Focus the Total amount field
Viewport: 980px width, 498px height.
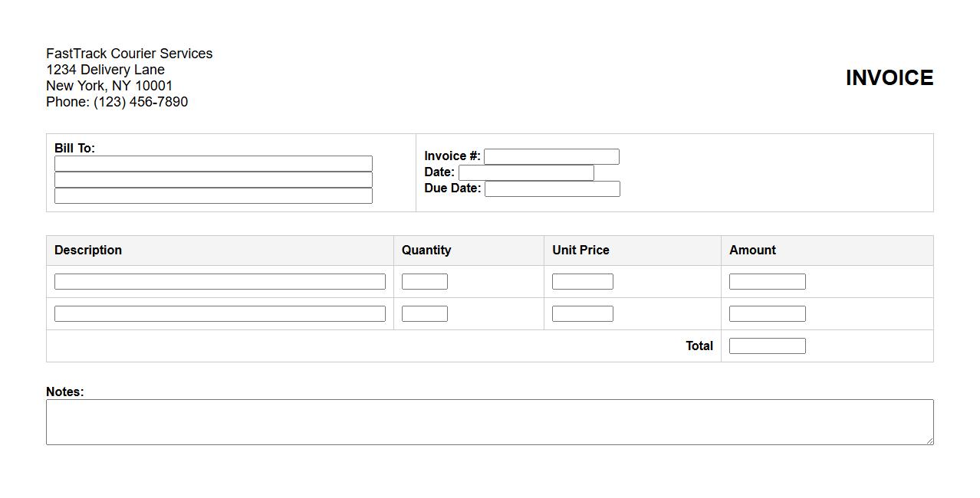(768, 346)
